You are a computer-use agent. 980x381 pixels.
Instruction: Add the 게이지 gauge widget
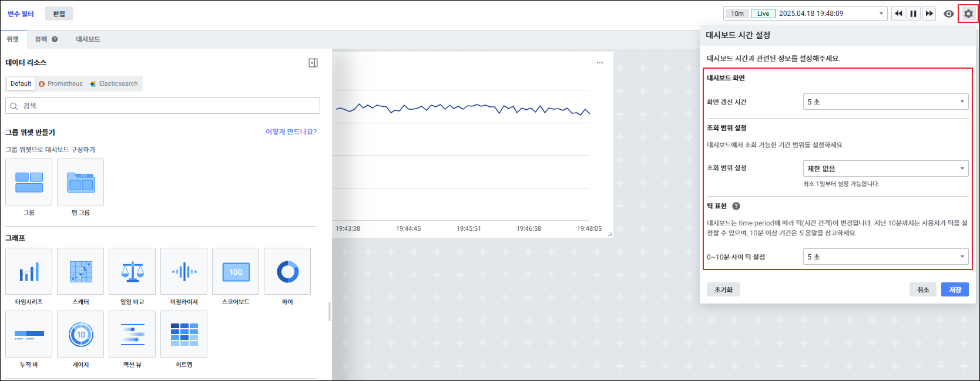coord(80,334)
